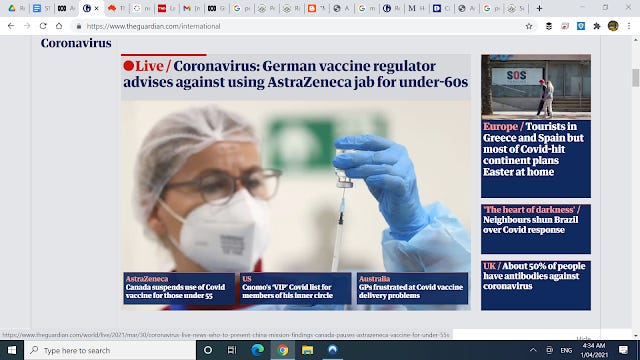Open the notification center icon

point(623,350)
